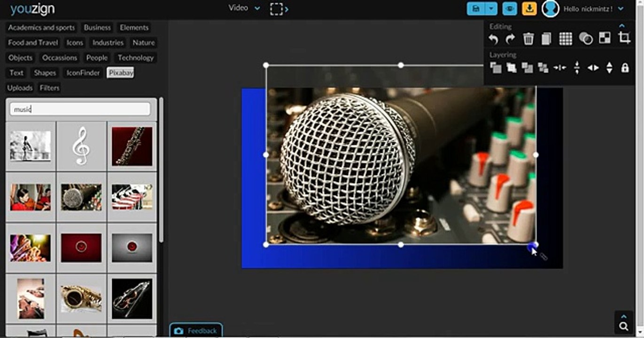This screenshot has height=338, width=644.
Task: Pick the grey speaker with red center thumbnail
Action: tap(132, 247)
